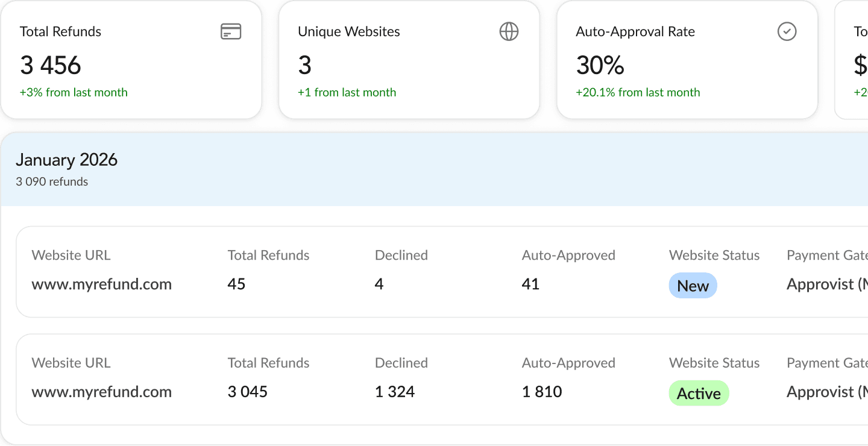The image size is (868, 446).
Task: Click Website Status label in the New row
Action: (x=714, y=256)
